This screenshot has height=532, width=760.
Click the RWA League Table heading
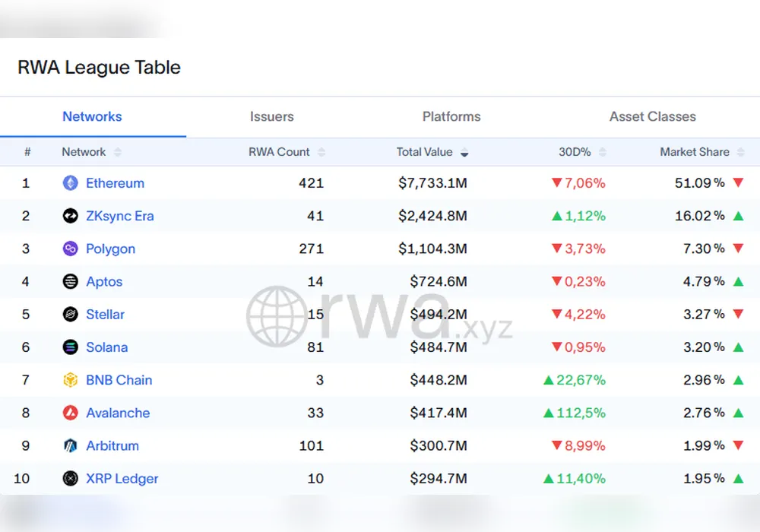[99, 68]
